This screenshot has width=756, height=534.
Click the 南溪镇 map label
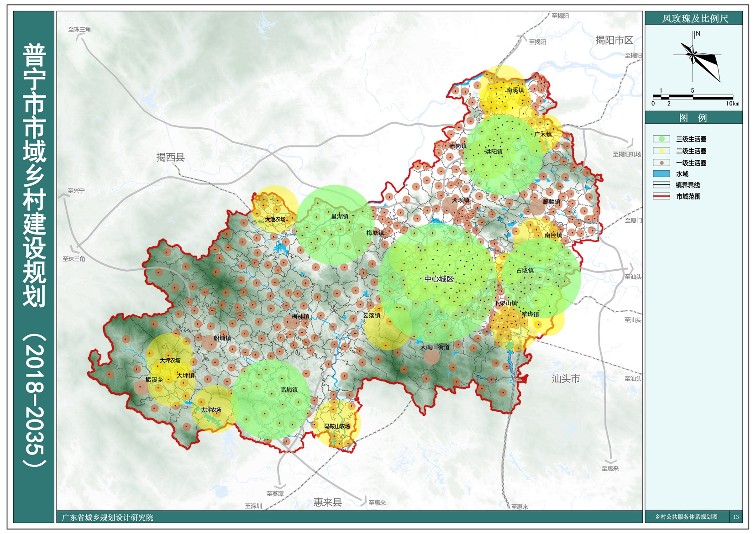515,90
